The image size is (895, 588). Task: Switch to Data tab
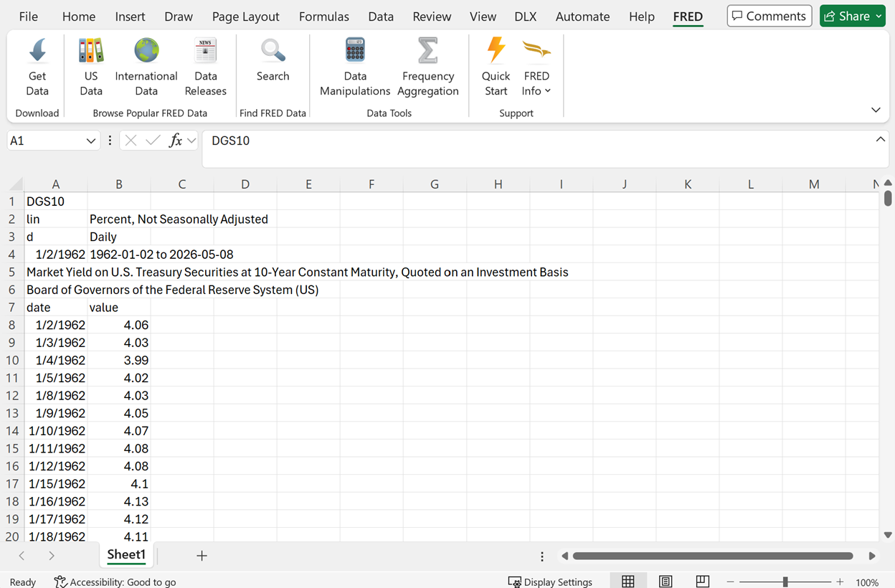tap(381, 16)
